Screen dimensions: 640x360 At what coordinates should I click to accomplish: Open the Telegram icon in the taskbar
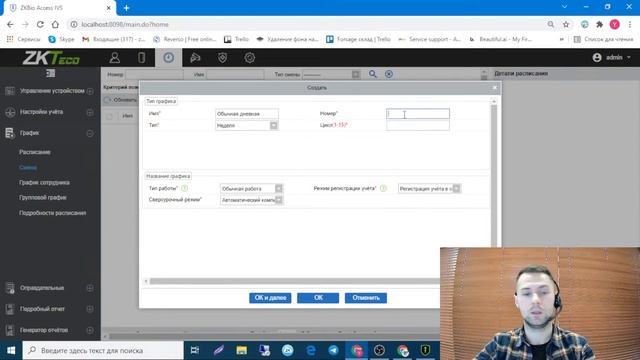pos(333,350)
